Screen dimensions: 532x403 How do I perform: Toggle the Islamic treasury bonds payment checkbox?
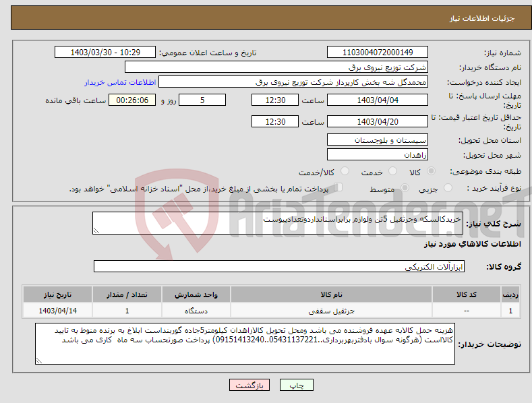coord(338,187)
